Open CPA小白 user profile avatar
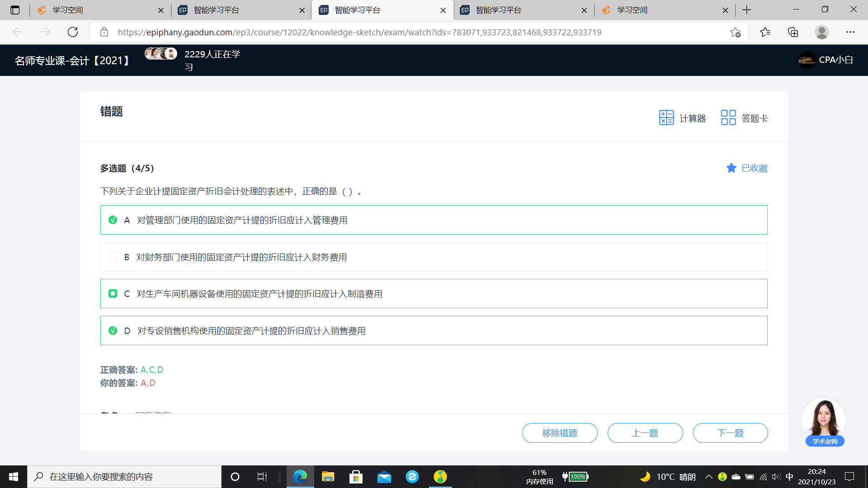This screenshot has height=488, width=868. tap(807, 60)
